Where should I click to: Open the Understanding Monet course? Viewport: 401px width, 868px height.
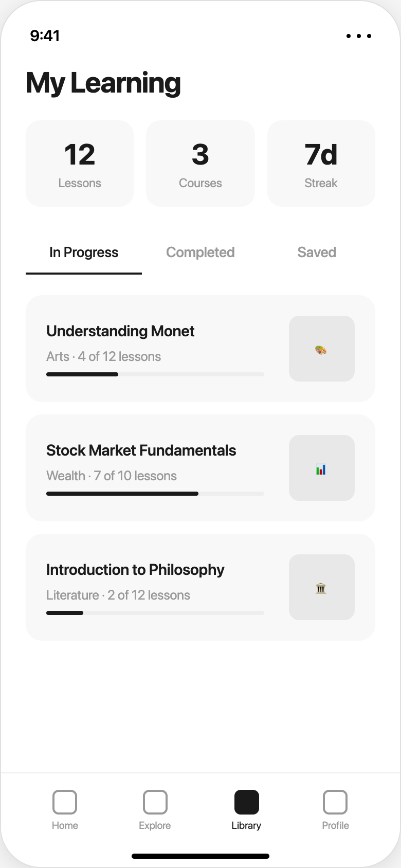click(x=120, y=331)
